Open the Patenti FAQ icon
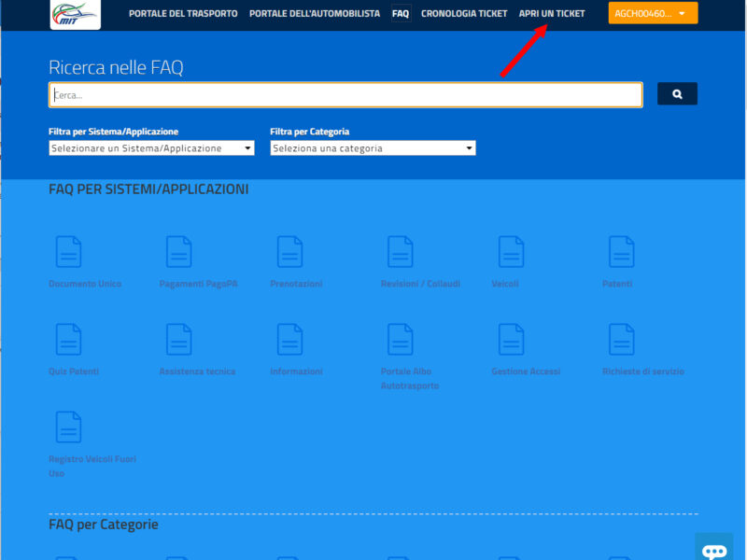Screen dimensions: 747x560 coord(622,252)
